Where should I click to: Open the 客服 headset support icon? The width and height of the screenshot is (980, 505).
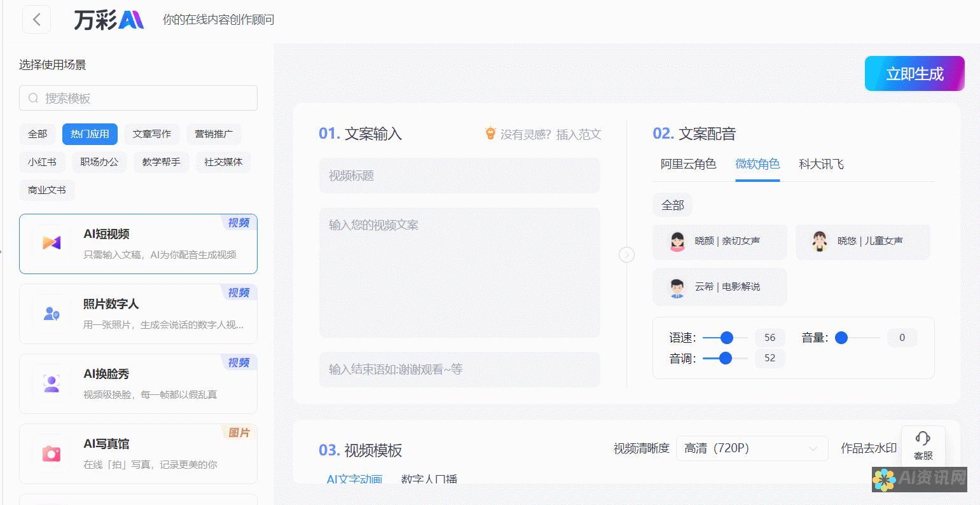[923, 438]
